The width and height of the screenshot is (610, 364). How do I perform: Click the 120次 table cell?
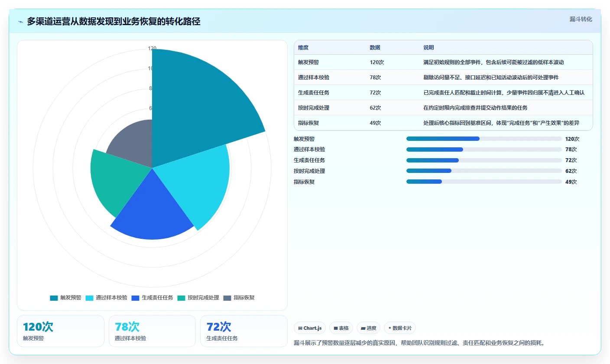[377, 62]
